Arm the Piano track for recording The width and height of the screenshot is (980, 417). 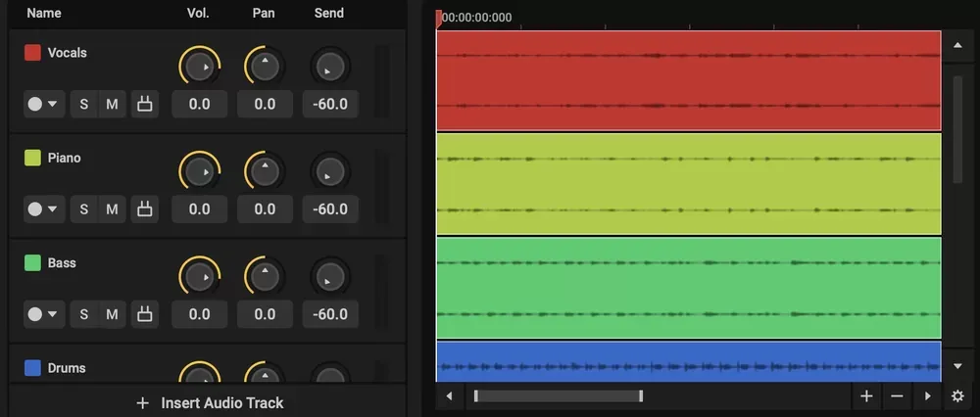tap(35, 209)
